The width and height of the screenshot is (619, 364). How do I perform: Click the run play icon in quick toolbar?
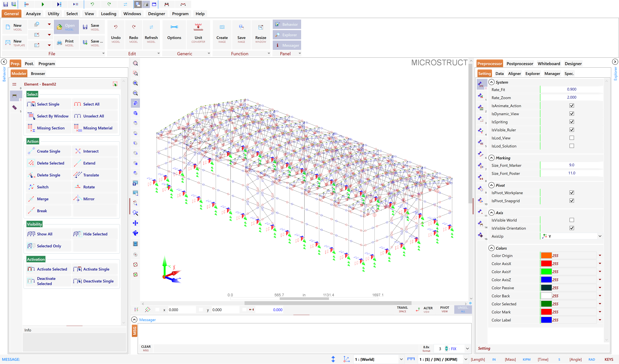43,4
